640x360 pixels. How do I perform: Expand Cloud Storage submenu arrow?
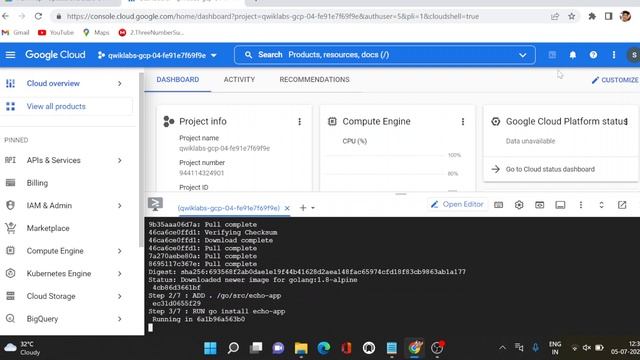click(120, 296)
